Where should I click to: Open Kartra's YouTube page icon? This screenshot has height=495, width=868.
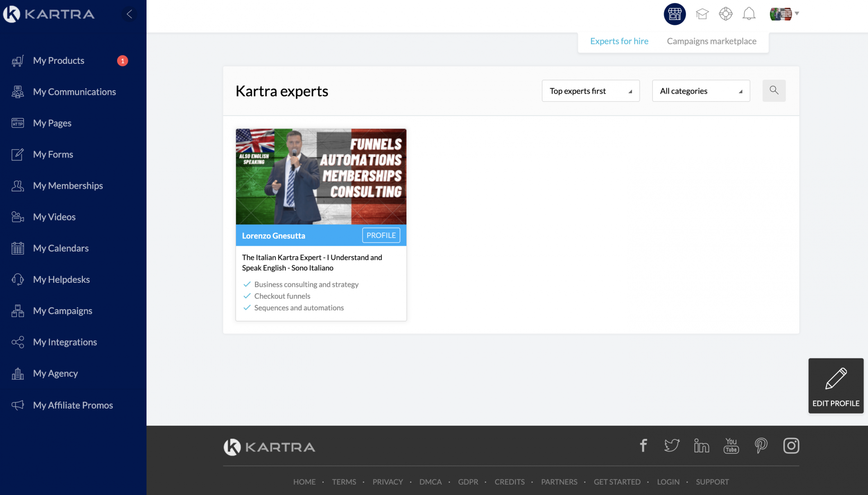tap(731, 446)
